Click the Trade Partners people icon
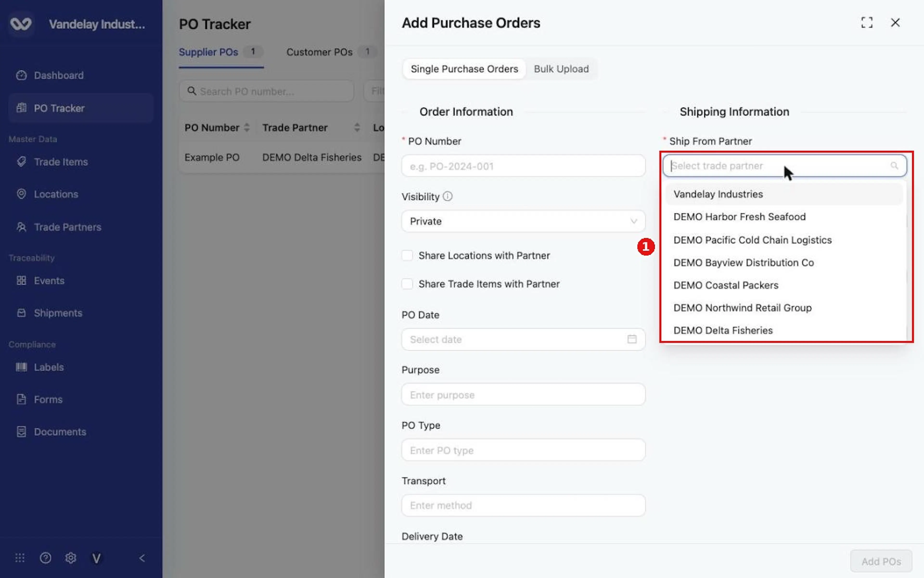The image size is (924, 578). tap(21, 227)
